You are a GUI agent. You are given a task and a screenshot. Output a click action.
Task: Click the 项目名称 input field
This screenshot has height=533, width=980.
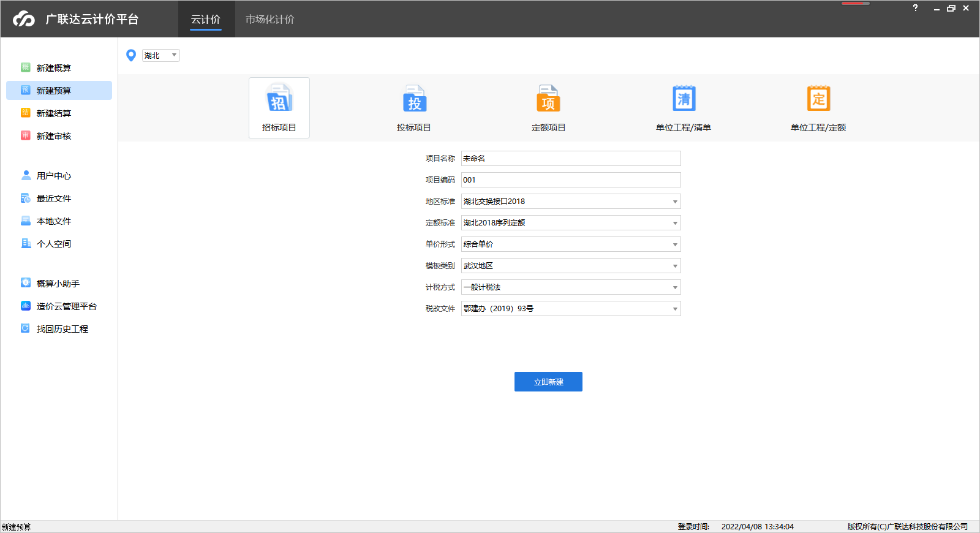571,159
